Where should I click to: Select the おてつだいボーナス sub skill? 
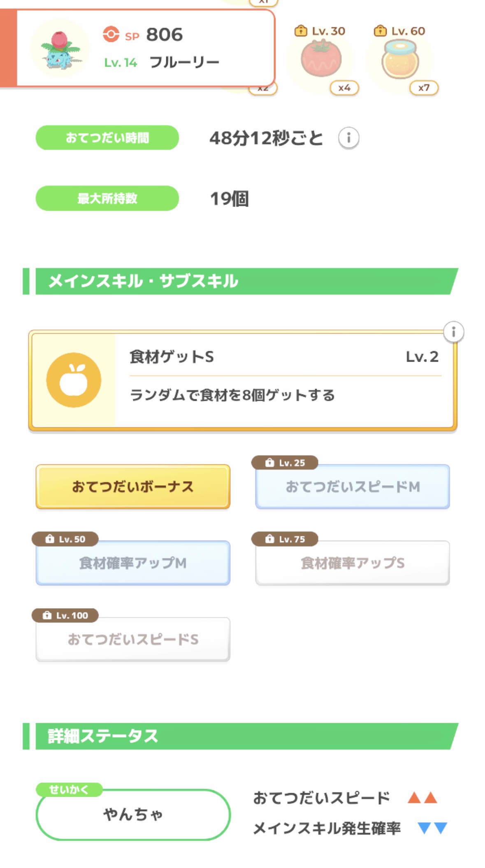[x=133, y=486]
